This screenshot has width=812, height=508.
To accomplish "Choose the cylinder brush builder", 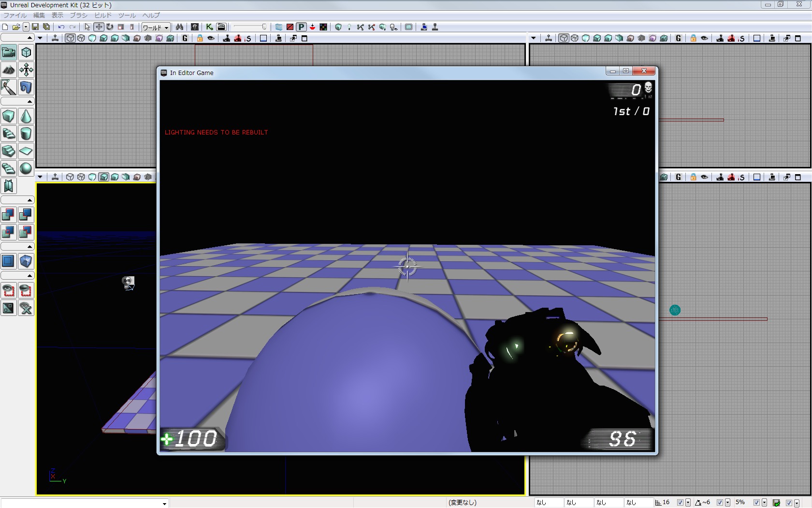I will [x=26, y=134].
